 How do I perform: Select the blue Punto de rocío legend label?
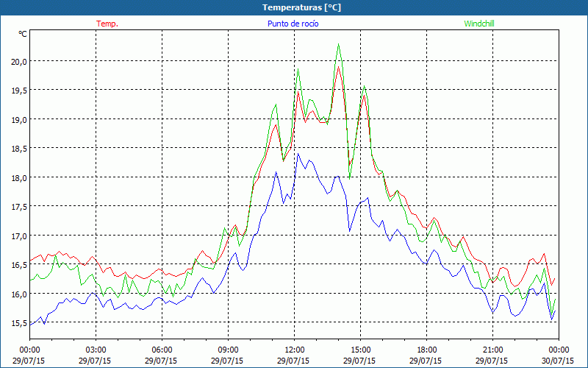[x=293, y=24]
